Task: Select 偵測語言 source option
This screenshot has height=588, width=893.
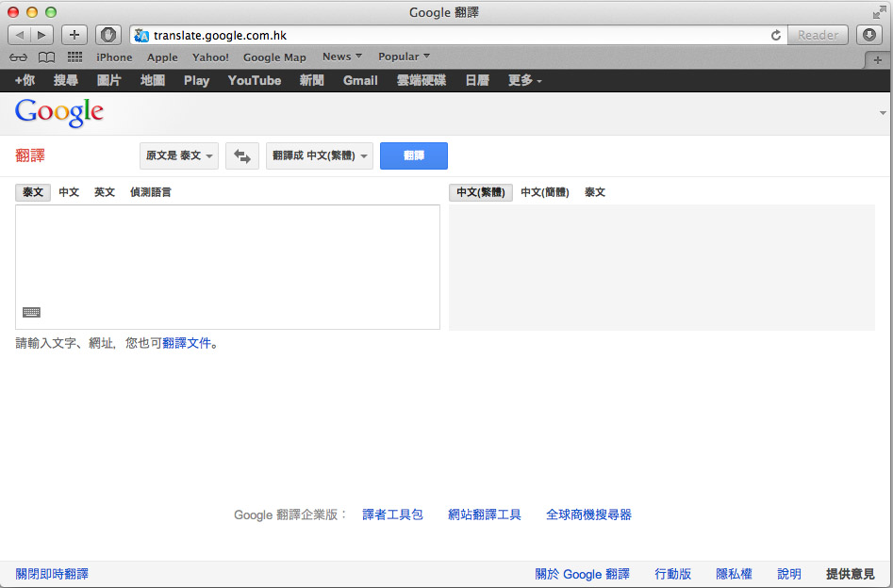Action: 150,192
